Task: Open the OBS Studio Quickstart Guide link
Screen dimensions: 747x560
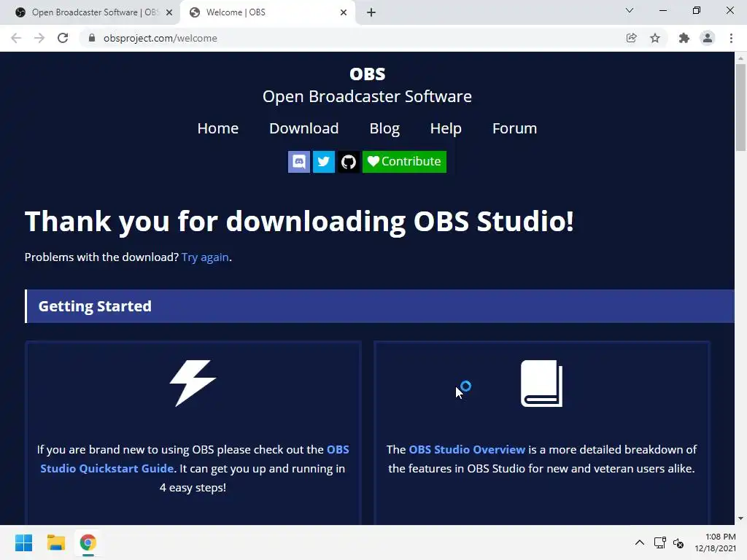Action: tap(195, 459)
